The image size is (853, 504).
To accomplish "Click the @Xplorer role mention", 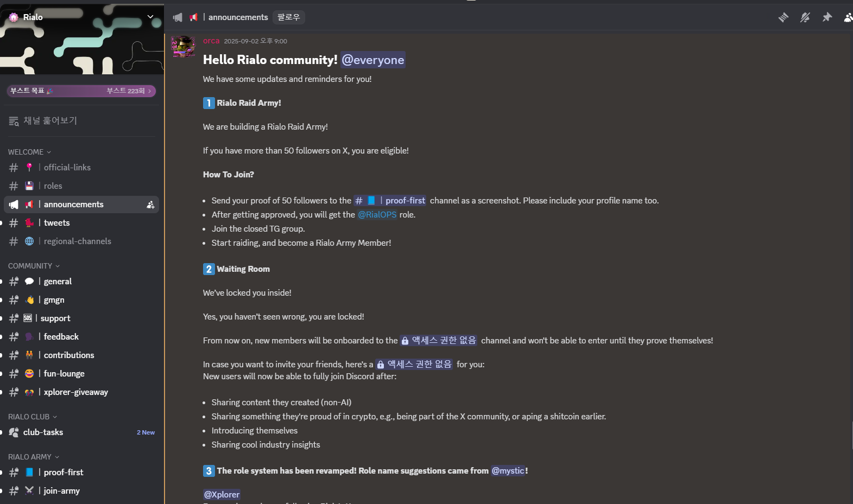I will pyautogui.click(x=222, y=494).
